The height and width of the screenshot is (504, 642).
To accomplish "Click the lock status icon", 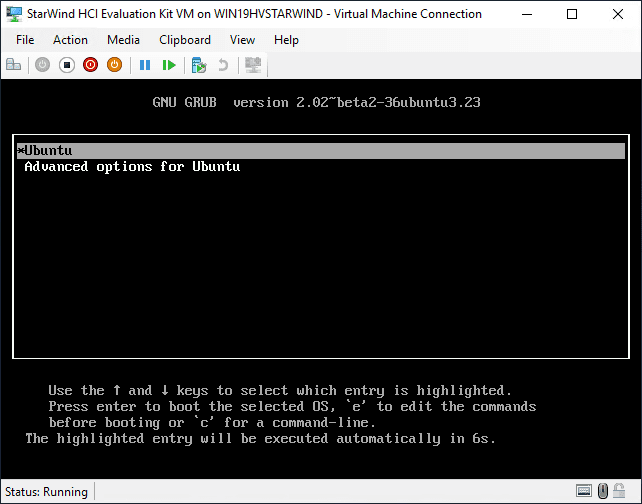I will [x=619, y=490].
